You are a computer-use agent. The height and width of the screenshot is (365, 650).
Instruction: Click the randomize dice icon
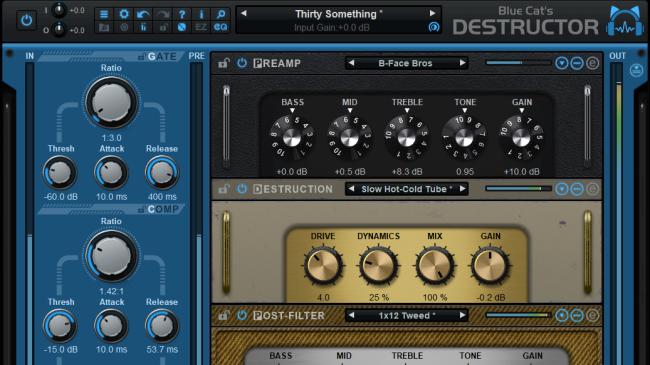(x=182, y=27)
